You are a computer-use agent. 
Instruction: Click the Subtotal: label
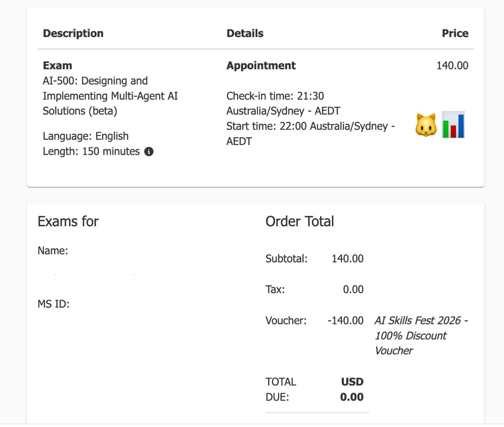(286, 259)
